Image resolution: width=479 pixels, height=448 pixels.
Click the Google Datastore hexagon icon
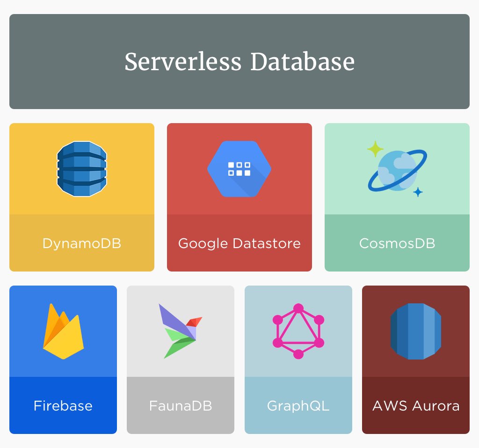(x=239, y=169)
